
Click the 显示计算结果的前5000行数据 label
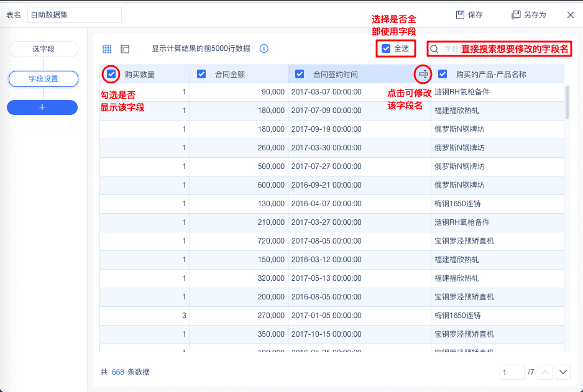point(201,48)
